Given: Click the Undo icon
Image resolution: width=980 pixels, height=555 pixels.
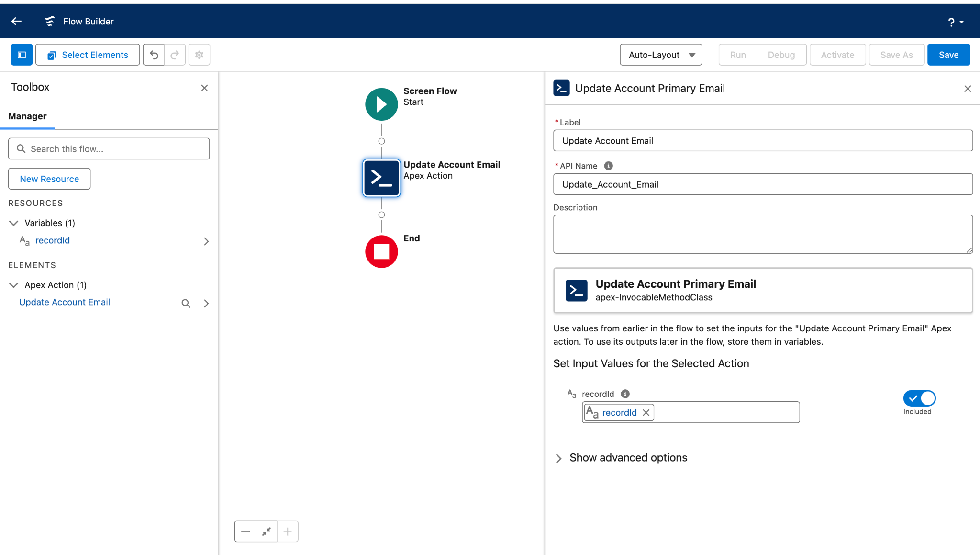Looking at the screenshot, I should 153,55.
